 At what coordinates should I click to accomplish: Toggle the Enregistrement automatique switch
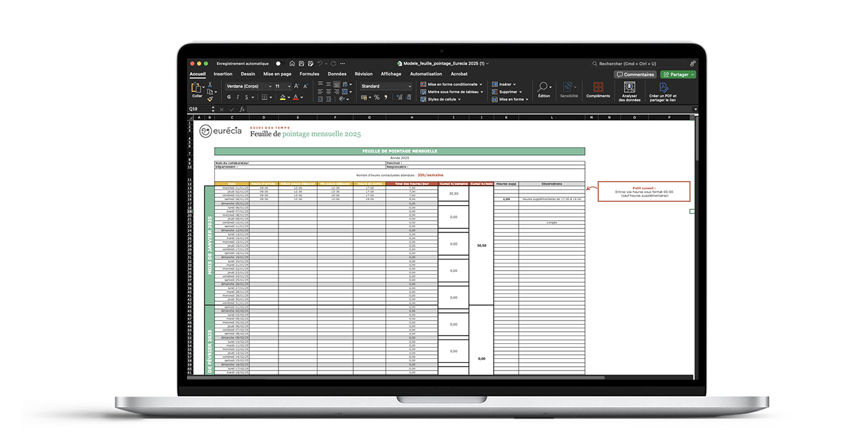pos(280,64)
